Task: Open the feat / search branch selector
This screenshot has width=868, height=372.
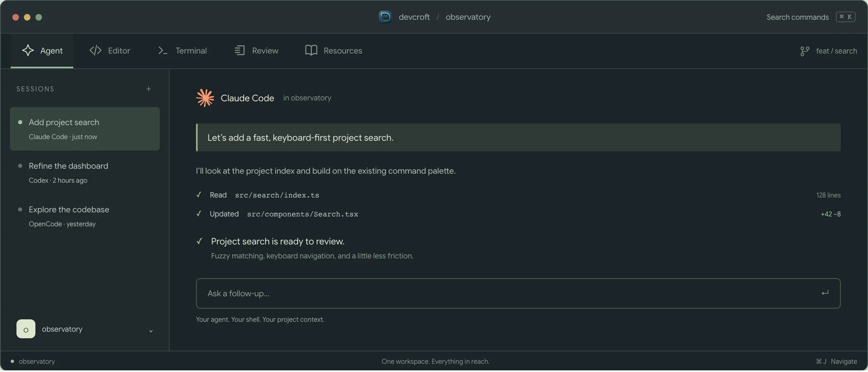Action: click(828, 51)
